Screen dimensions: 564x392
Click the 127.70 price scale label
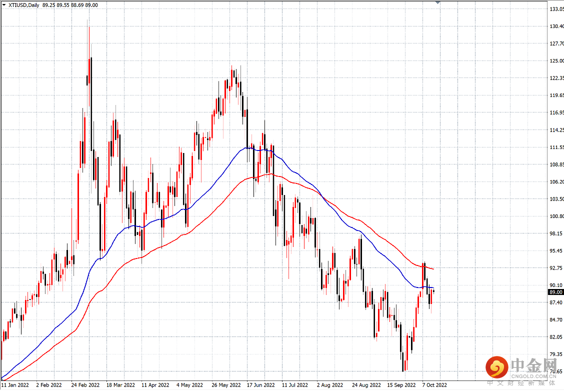coord(557,43)
